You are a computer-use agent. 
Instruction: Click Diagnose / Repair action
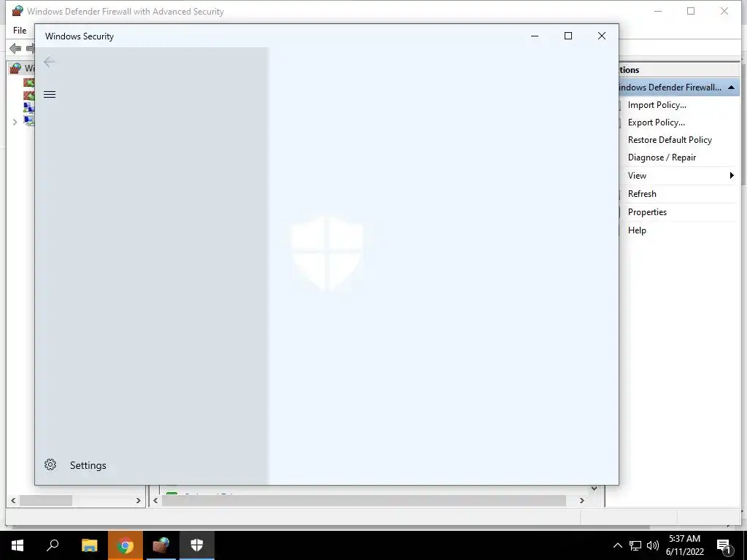point(662,157)
